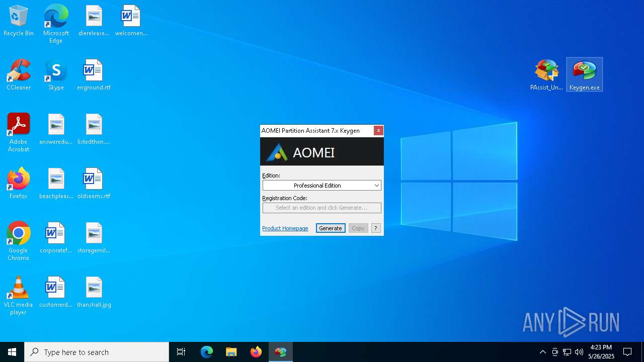Select the enground.rtf file icon
644x362 pixels.
pos(94,75)
